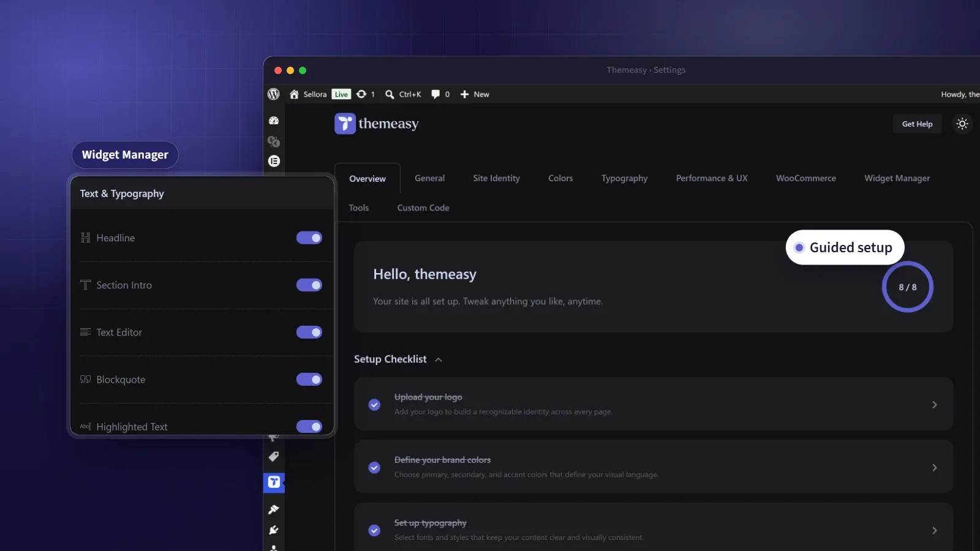Switch off the Highlighted Text toggle
The image size is (980, 551).
pos(309,426)
